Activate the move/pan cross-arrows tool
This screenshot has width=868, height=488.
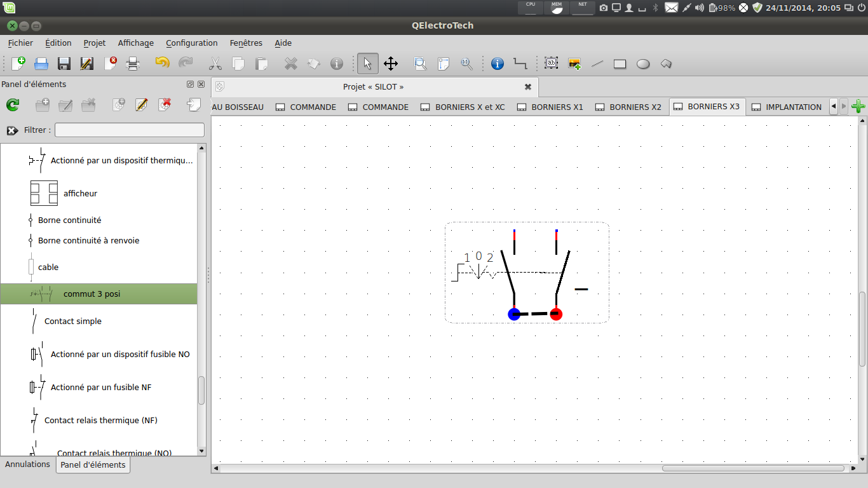[x=390, y=64]
